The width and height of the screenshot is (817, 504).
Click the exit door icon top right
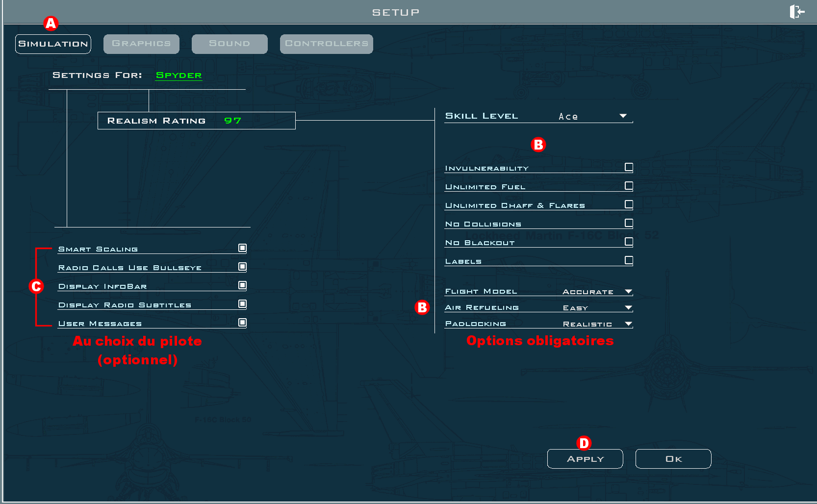797,11
